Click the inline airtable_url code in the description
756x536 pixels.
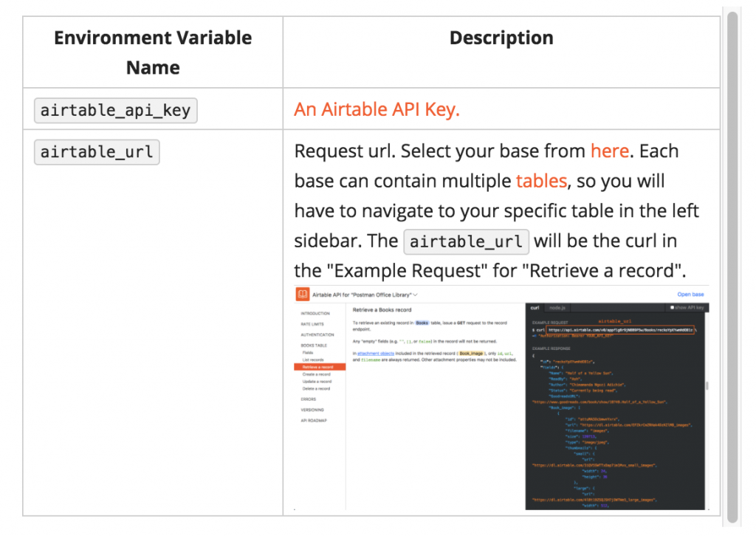click(x=467, y=241)
